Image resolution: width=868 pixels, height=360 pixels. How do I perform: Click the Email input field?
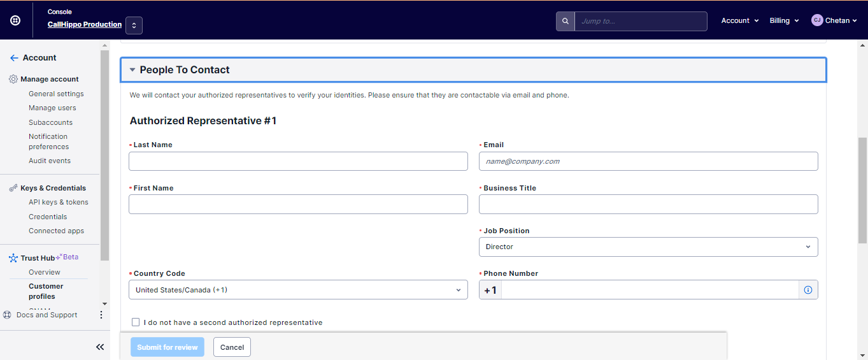click(x=648, y=161)
